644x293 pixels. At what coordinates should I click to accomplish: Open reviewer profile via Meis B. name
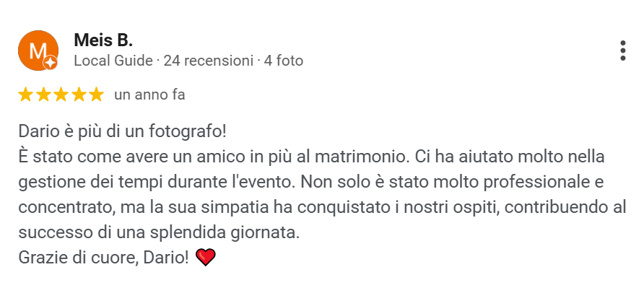[x=103, y=40]
